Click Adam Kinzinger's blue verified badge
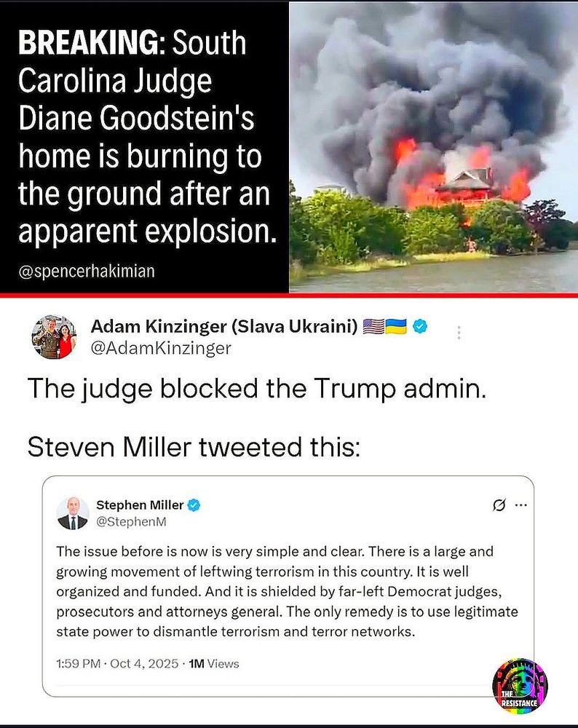 click(420, 327)
